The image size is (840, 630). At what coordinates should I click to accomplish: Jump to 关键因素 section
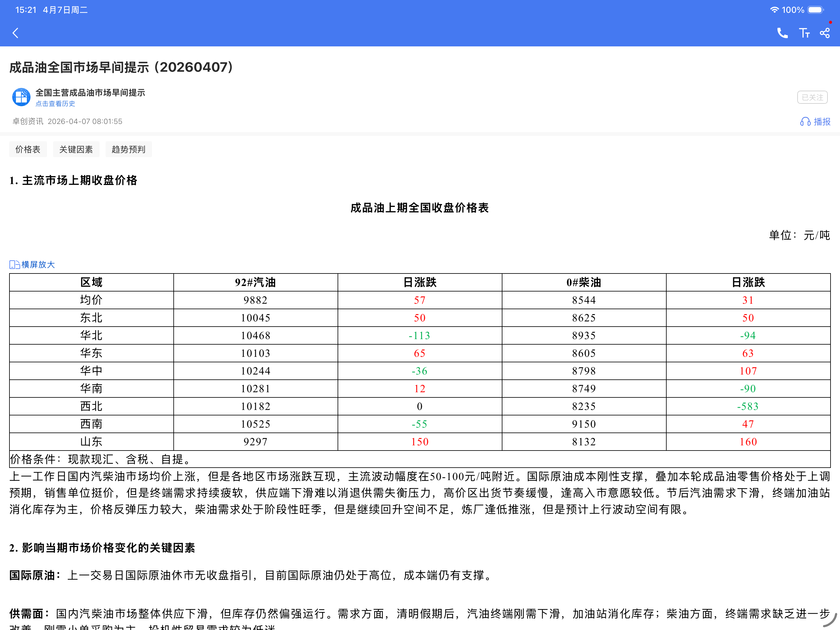coord(76,149)
